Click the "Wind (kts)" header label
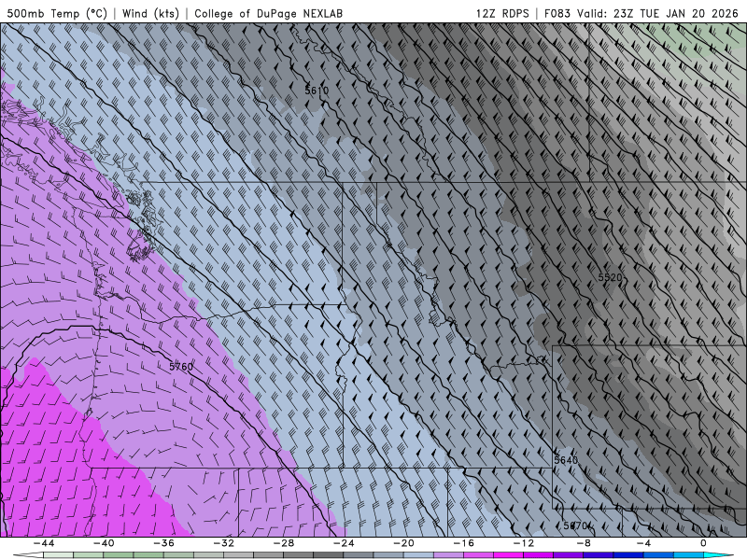747x560 pixels. 150,13
